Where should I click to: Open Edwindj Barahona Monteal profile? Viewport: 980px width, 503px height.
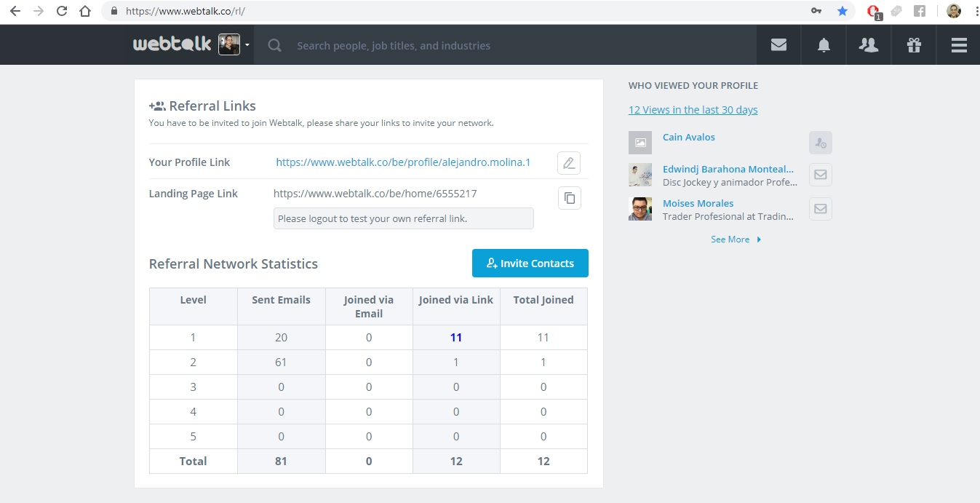click(x=728, y=169)
